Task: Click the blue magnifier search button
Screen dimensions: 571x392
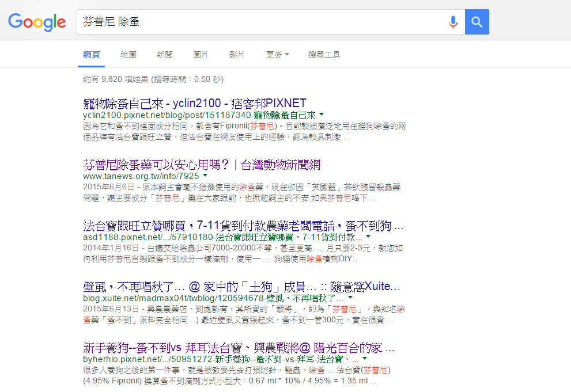Action: pos(477,22)
